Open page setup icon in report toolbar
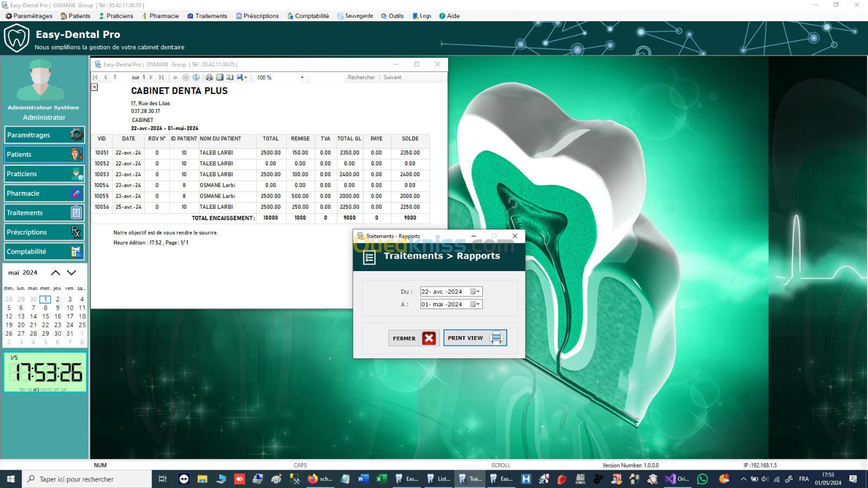This screenshot has width=868, height=488. pos(229,78)
